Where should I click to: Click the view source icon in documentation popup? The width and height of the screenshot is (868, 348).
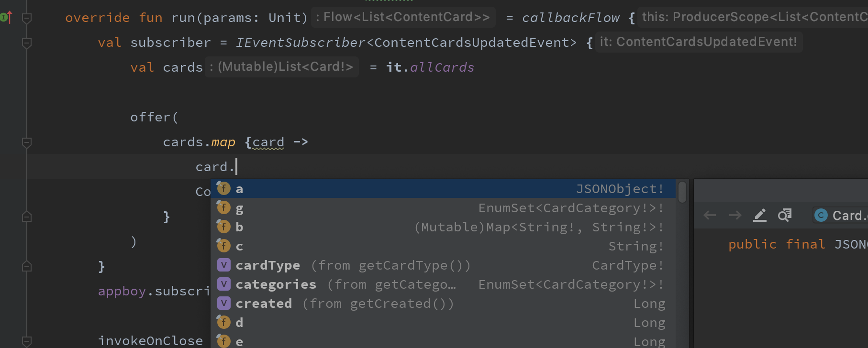784,215
